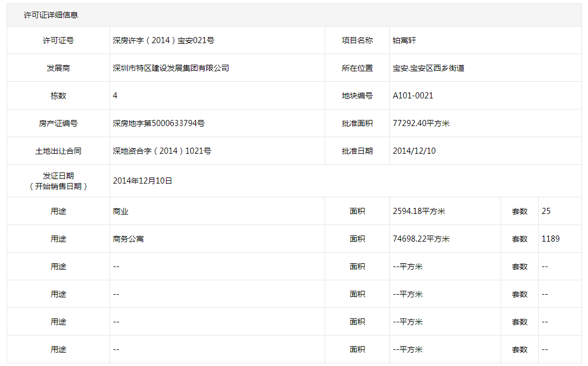Click 用途 label in 商业 row

(x=58, y=212)
